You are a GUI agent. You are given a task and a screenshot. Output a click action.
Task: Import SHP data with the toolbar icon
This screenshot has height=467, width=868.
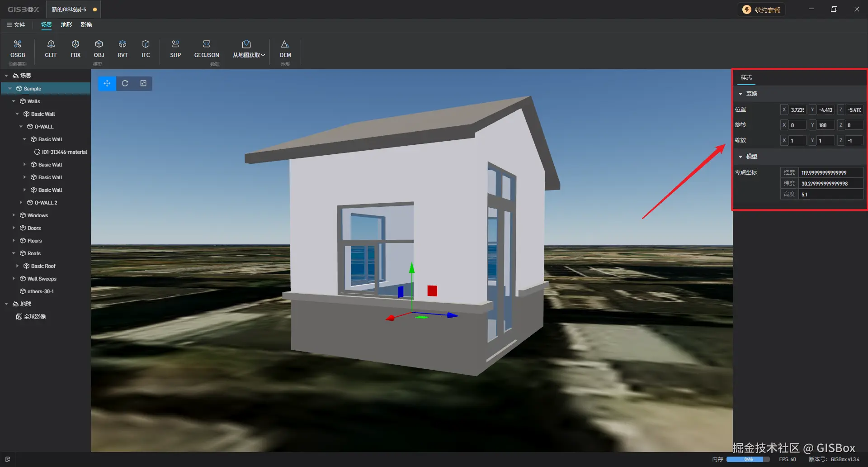click(175, 49)
